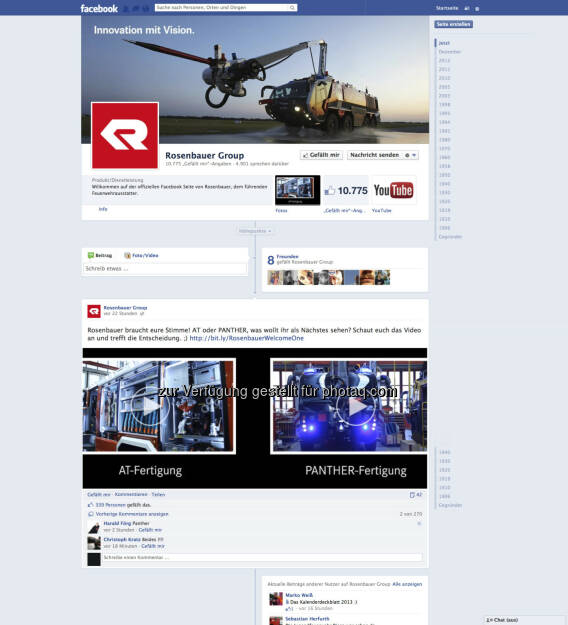This screenshot has width=568, height=625.
Task: Click the friends' photo strip
Action: (328, 277)
